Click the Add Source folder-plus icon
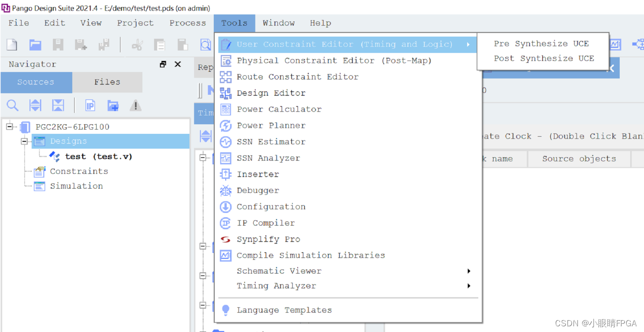Viewport: 644px width, 332px height. tap(113, 105)
